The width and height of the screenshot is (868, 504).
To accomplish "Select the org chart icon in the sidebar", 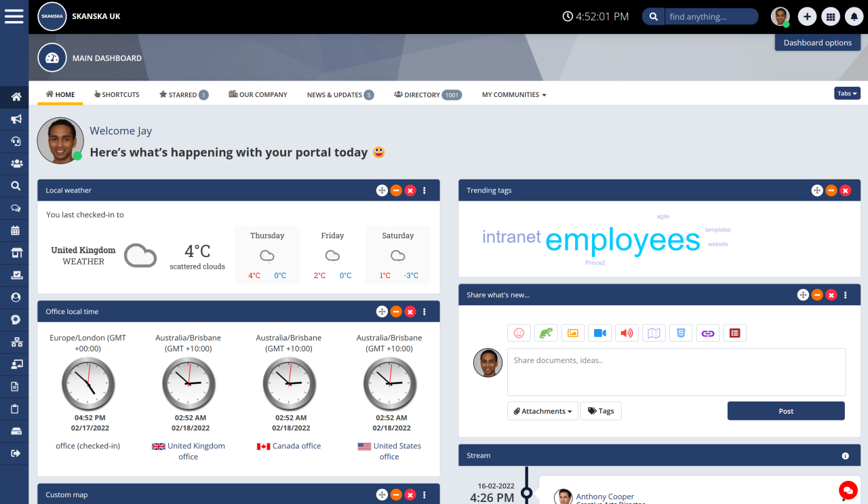I will click(14, 342).
